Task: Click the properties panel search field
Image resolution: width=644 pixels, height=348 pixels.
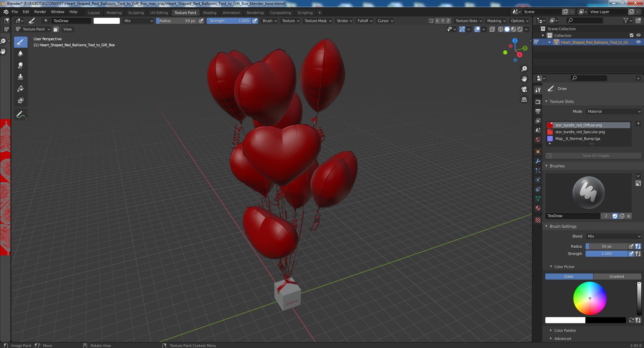Action: [589, 78]
